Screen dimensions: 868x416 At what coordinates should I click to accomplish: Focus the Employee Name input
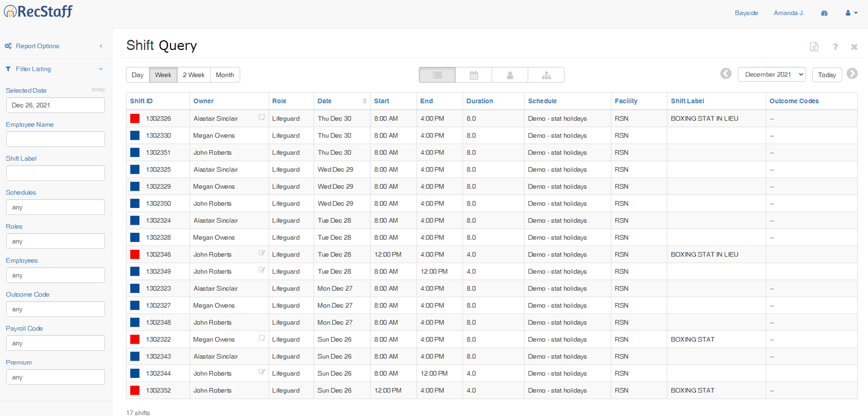tap(55, 139)
